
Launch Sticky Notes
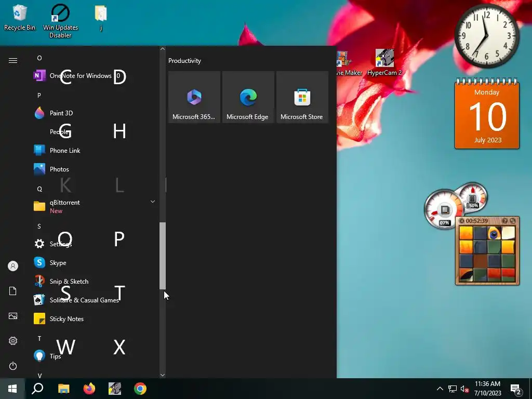pos(95,318)
